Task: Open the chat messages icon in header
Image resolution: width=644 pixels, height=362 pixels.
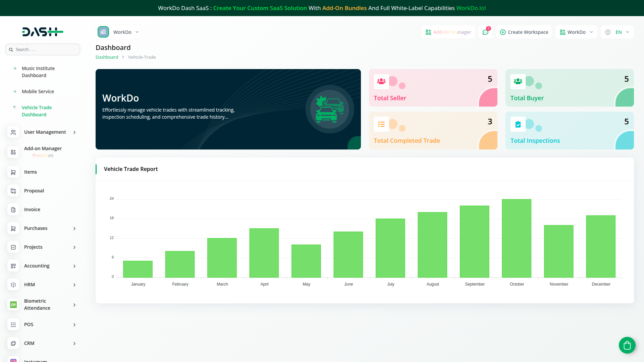Action: pyautogui.click(x=485, y=32)
